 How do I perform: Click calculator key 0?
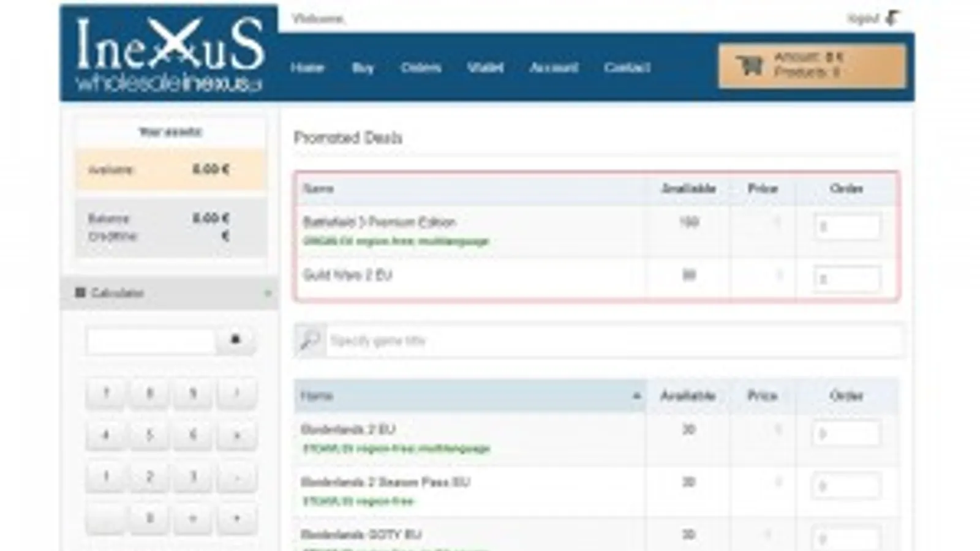click(x=149, y=518)
